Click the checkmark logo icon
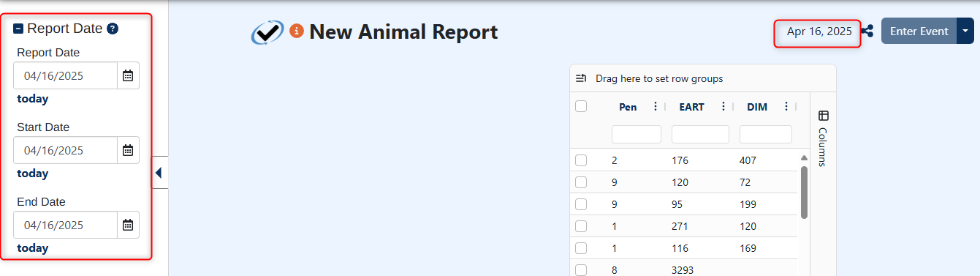This screenshot has width=980, height=276. [x=267, y=32]
